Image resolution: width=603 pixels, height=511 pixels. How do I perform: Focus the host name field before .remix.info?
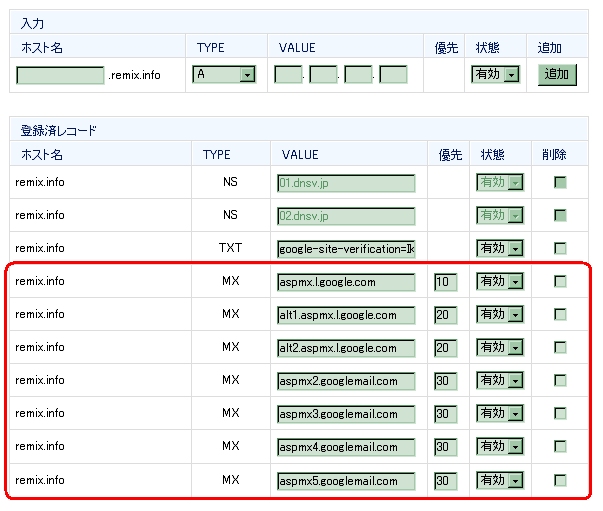60,75
